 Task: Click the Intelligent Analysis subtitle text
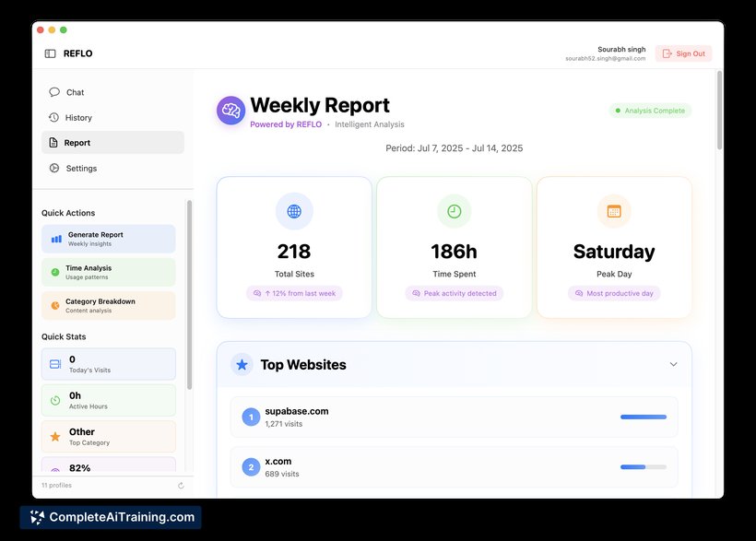click(370, 124)
